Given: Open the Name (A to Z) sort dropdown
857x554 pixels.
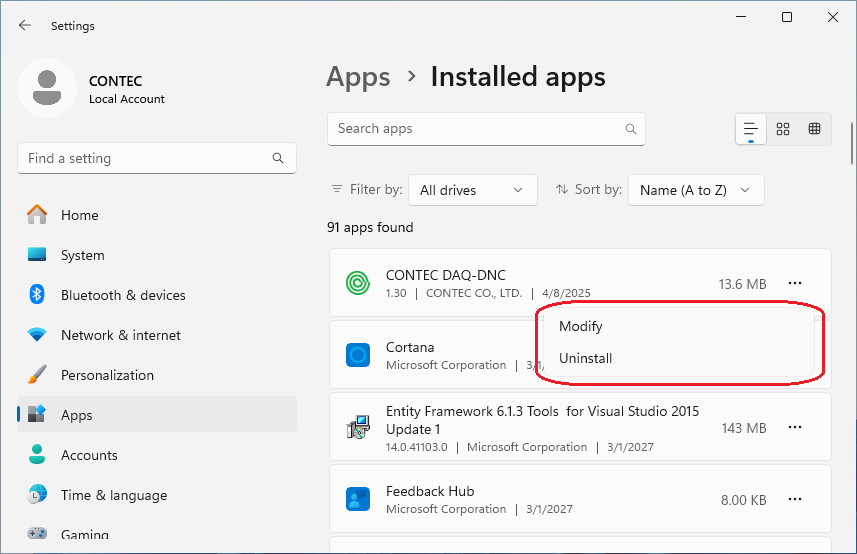Looking at the screenshot, I should coord(696,190).
